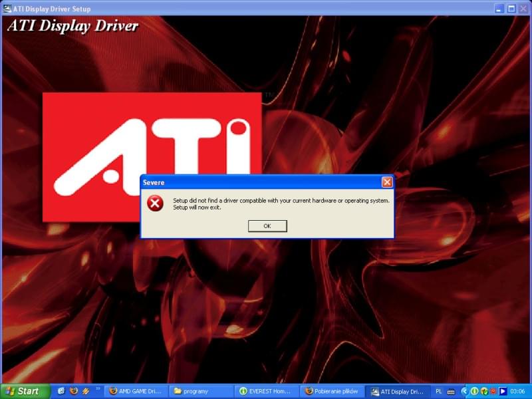This screenshot has width=532, height=399.
Task: Switch to EVEREST Home taskbar window
Action: 267,391
